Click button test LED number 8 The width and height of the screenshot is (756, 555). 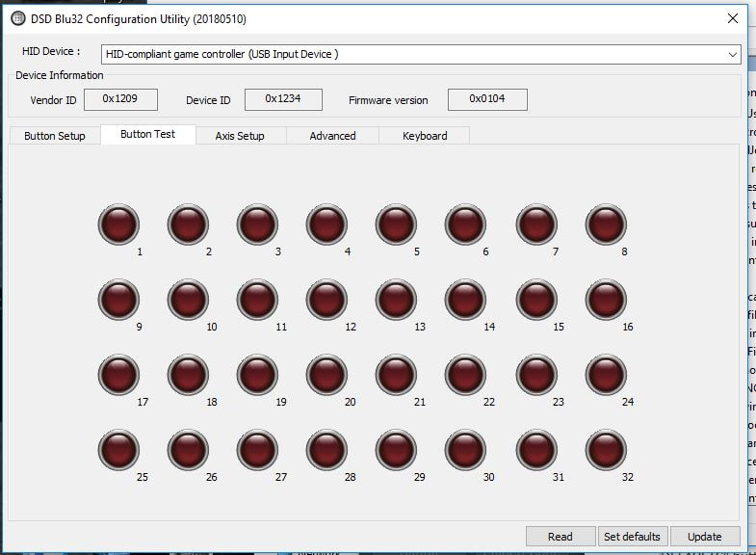[x=606, y=225]
